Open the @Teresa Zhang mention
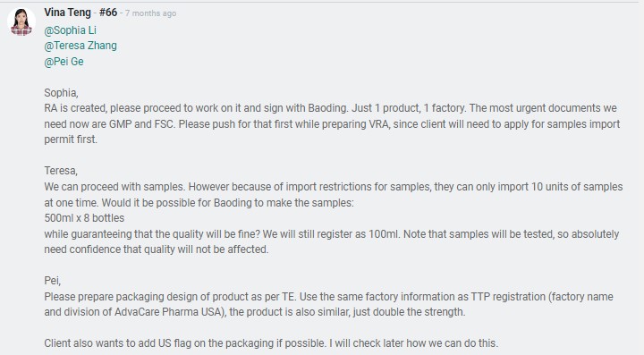The image size is (644, 355). [x=80, y=46]
